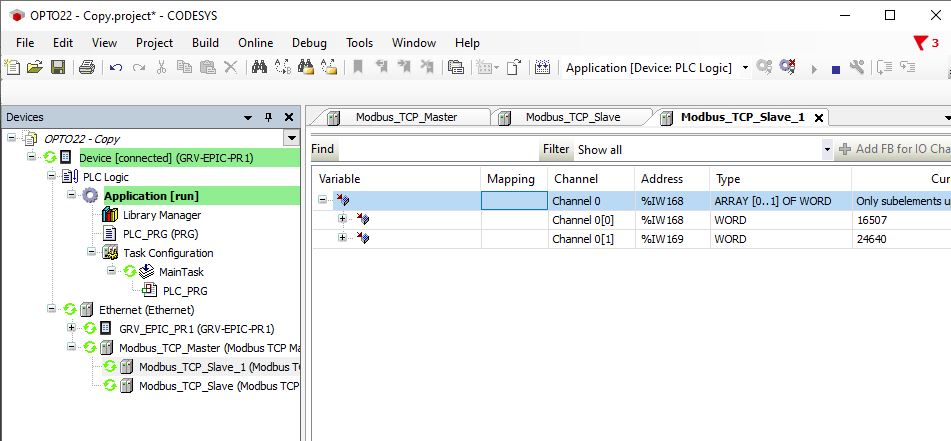
Task: Click the Paste clipboard icon
Action: [207, 67]
